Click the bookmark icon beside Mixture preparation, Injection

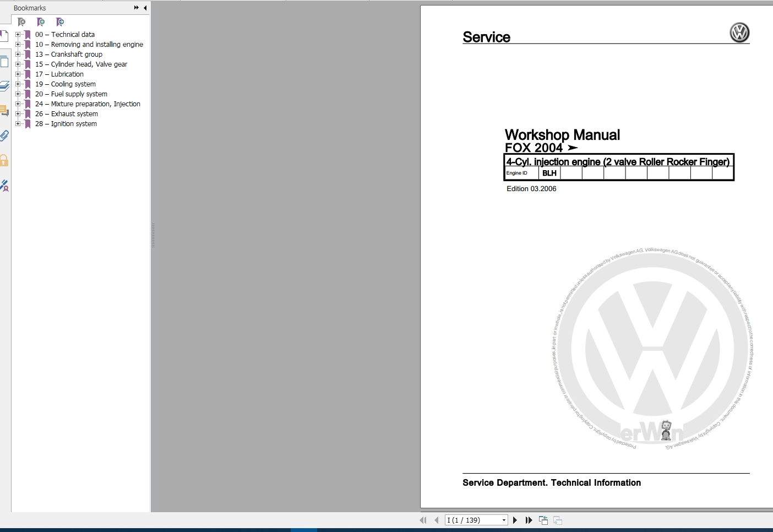[x=28, y=104]
